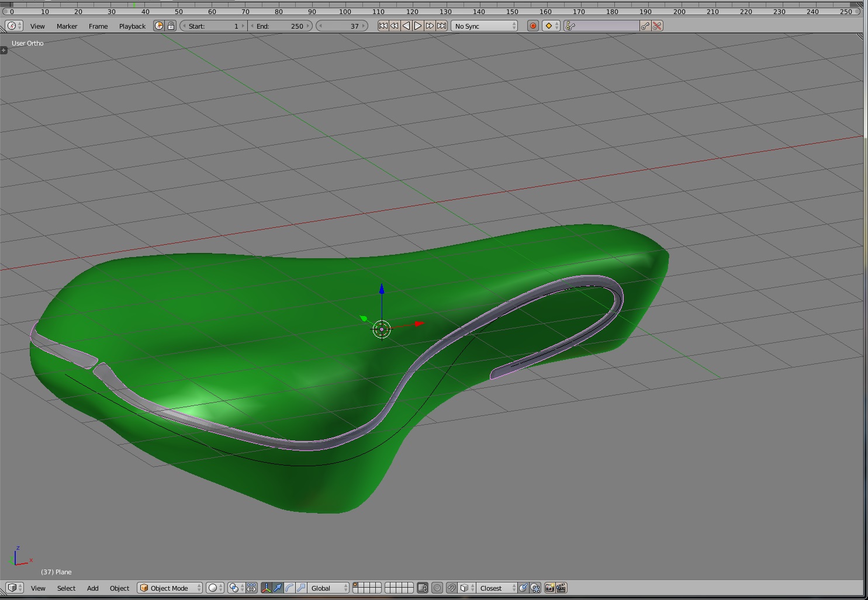Open the Object Mode dropdown
This screenshot has width=868, height=600.
pos(170,588)
